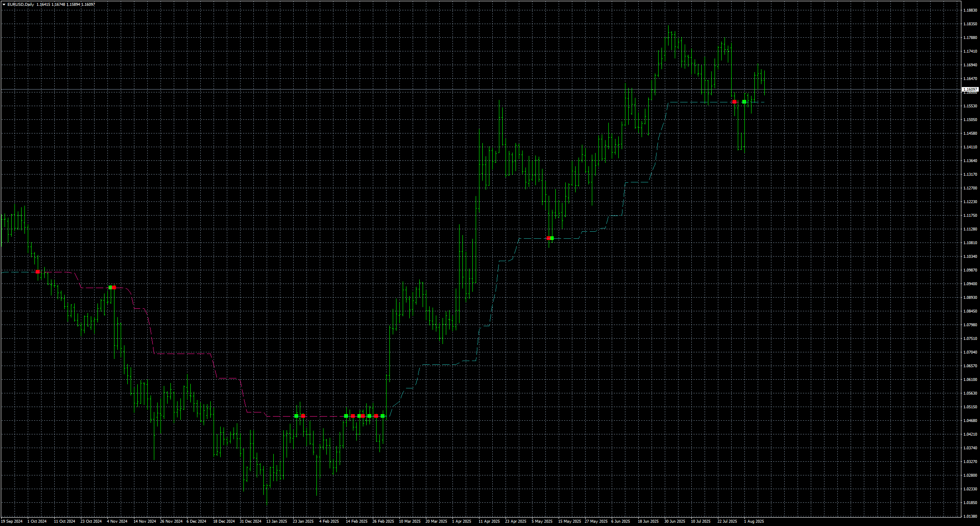Click the 1.17880 price scale label

tap(970, 38)
